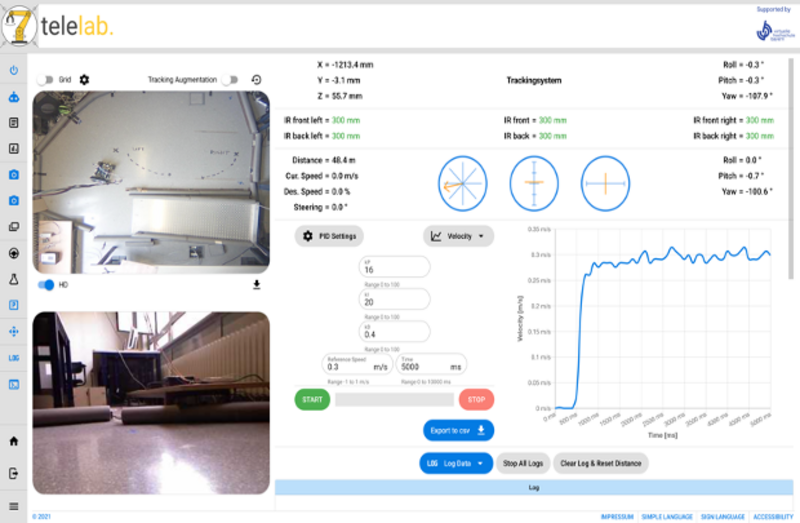Click the power icon in the sidebar

pyautogui.click(x=14, y=70)
